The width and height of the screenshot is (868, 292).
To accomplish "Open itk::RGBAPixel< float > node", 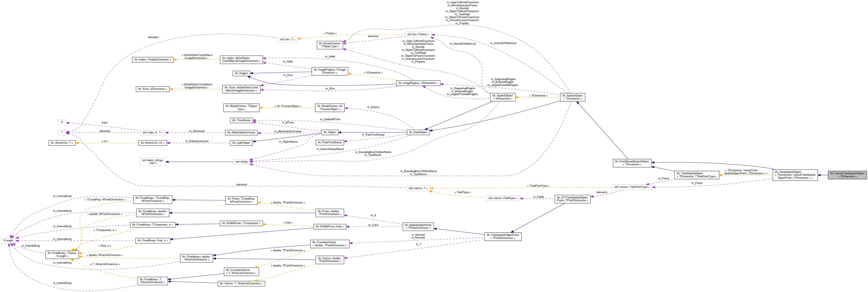I will point(330,227).
